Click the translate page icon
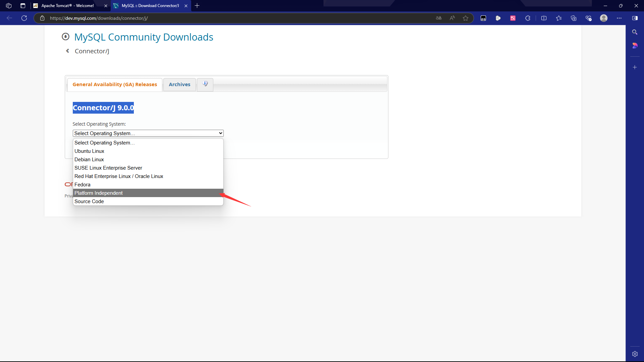 tap(439, 18)
